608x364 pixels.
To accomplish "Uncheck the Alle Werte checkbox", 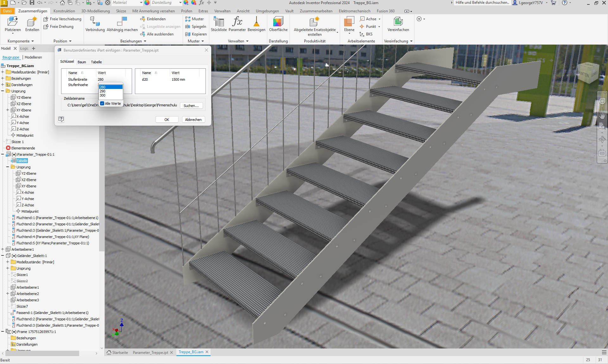I will tap(102, 104).
